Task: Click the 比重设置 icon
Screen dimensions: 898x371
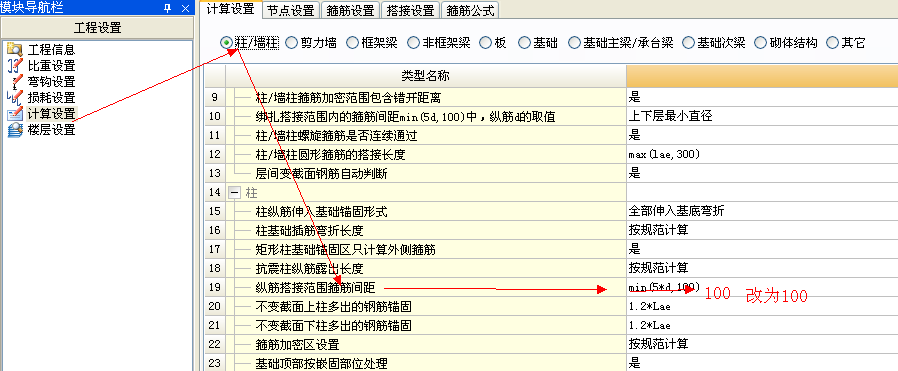Action: [14, 66]
